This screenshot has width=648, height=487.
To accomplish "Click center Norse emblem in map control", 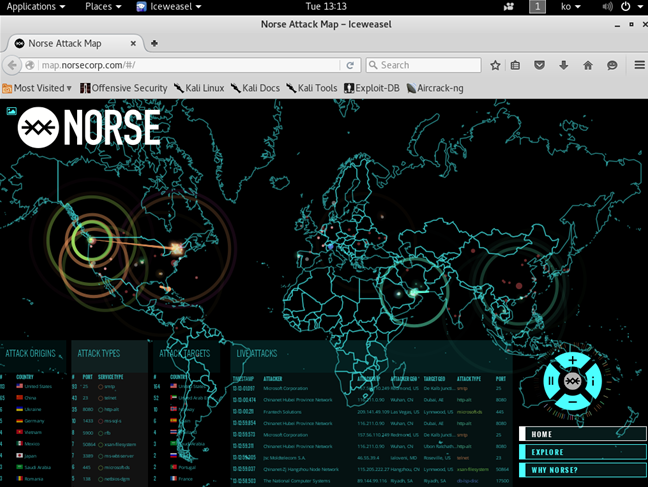I will pyautogui.click(x=572, y=381).
